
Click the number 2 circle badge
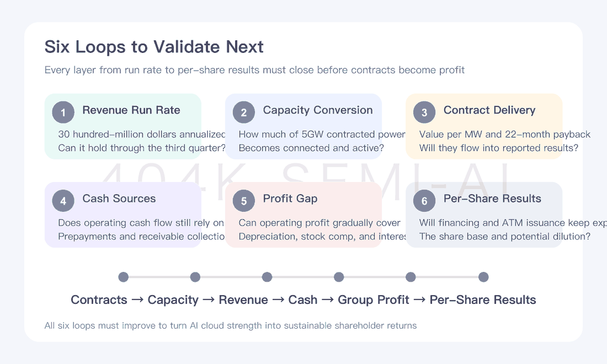[244, 112]
